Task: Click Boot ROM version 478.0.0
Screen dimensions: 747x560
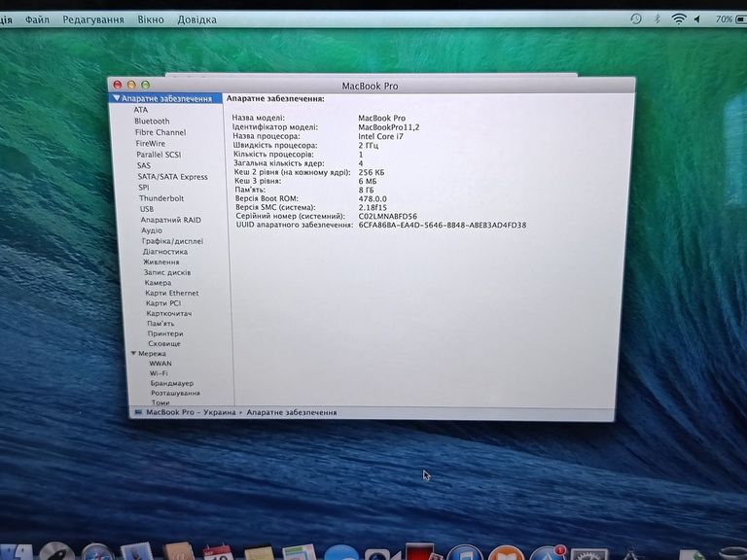Action: click(373, 198)
